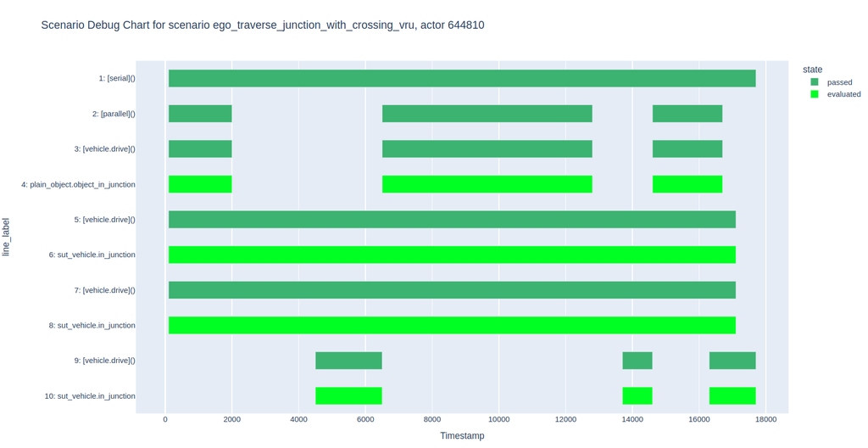Click the "evaluated" legend label text

click(x=843, y=94)
